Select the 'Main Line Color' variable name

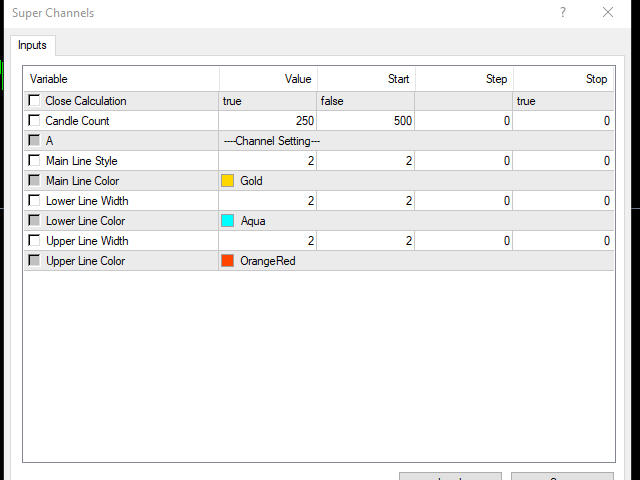click(82, 181)
